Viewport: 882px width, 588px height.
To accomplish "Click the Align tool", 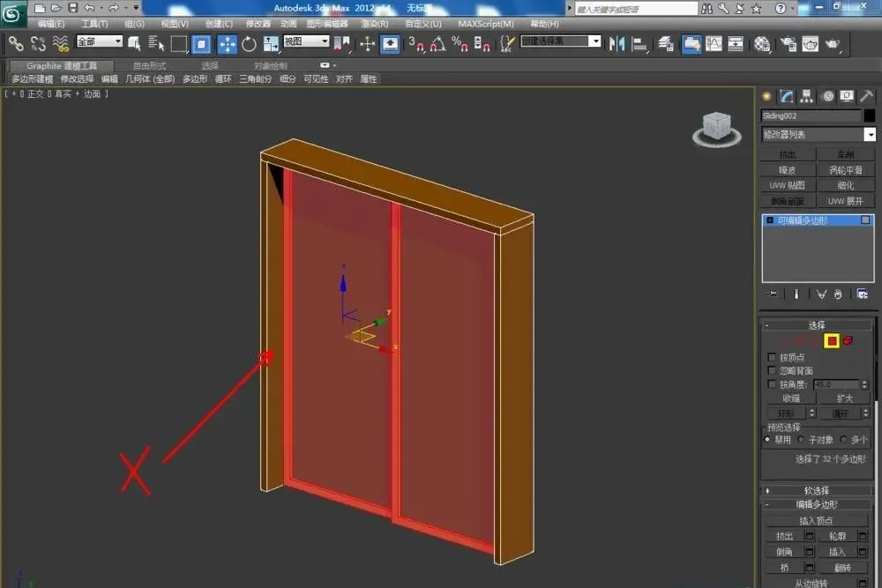I will tap(639, 43).
